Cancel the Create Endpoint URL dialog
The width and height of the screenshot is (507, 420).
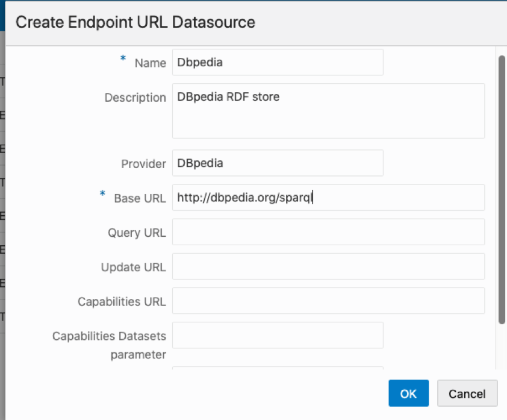click(x=467, y=393)
